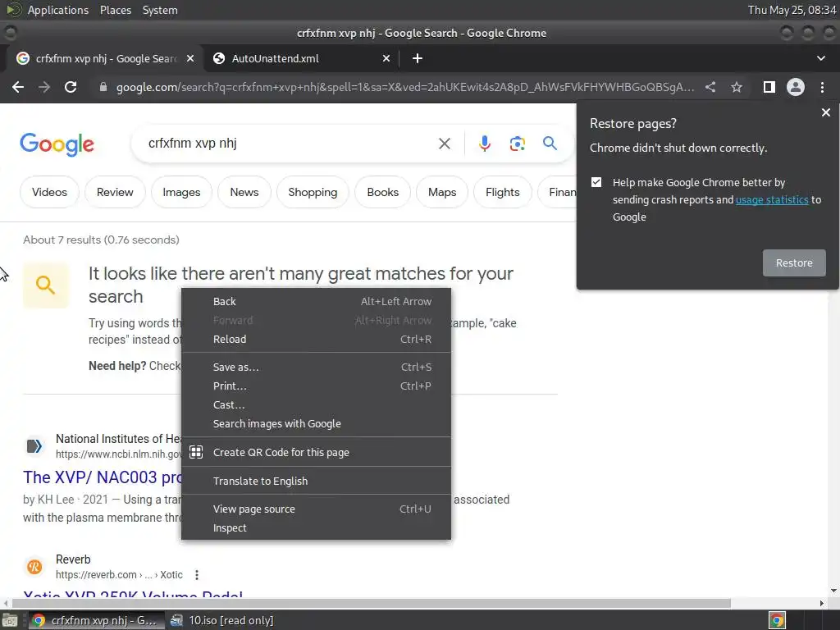Choose Translate to English
This screenshot has width=840, height=630.
click(x=316, y=481)
